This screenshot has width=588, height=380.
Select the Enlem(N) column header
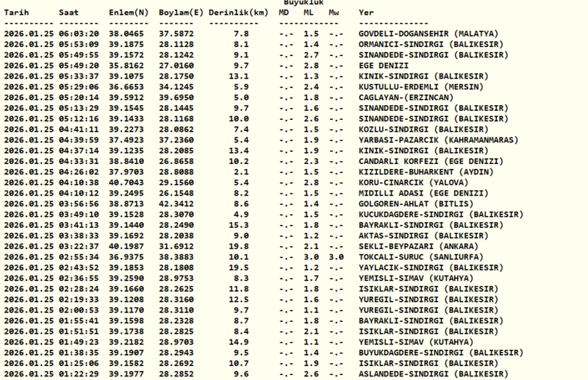click(x=127, y=13)
